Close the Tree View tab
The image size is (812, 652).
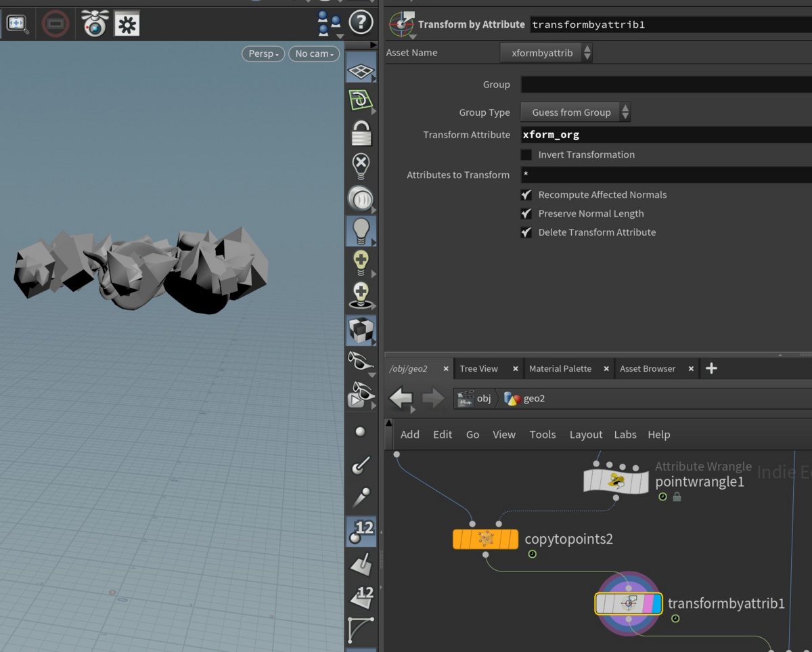(x=516, y=368)
